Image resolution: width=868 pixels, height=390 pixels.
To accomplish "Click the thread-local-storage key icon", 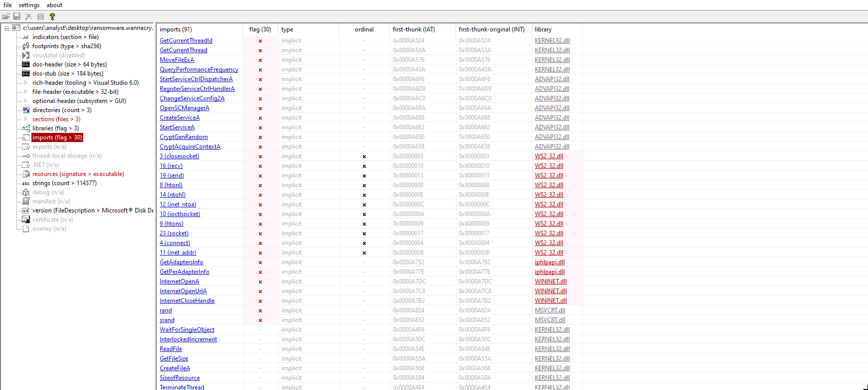I will 26,156.
